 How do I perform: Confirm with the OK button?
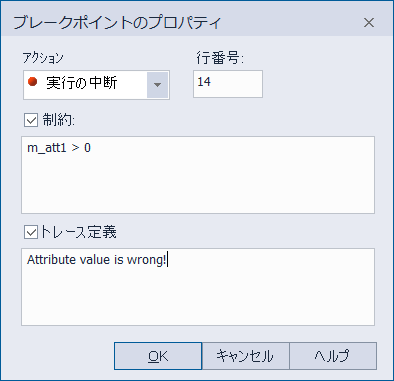click(158, 356)
